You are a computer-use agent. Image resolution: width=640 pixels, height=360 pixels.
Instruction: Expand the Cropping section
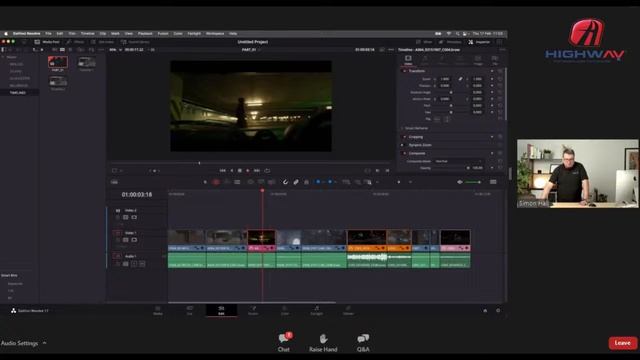[416, 137]
